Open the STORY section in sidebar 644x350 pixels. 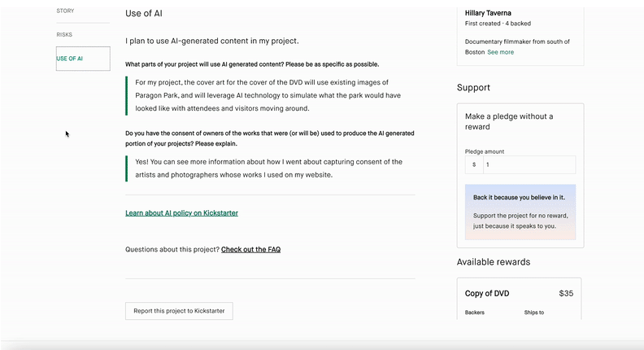point(65,11)
